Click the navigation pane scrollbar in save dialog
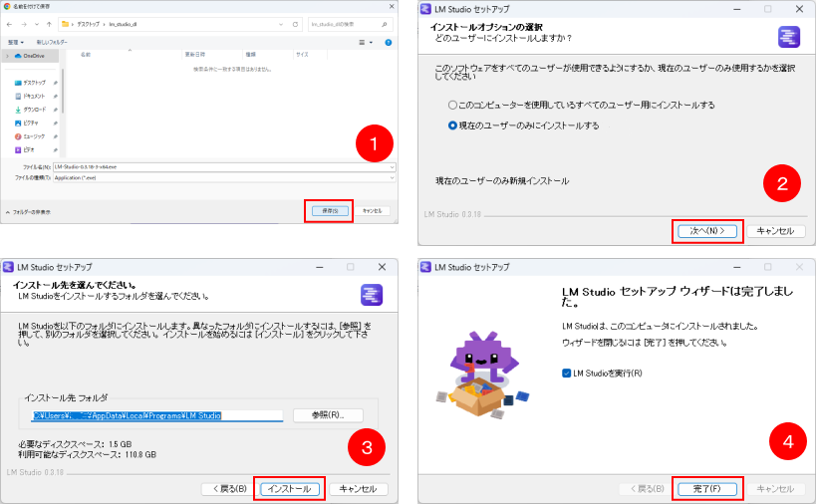Image resolution: width=816 pixels, height=504 pixels. 63,91
